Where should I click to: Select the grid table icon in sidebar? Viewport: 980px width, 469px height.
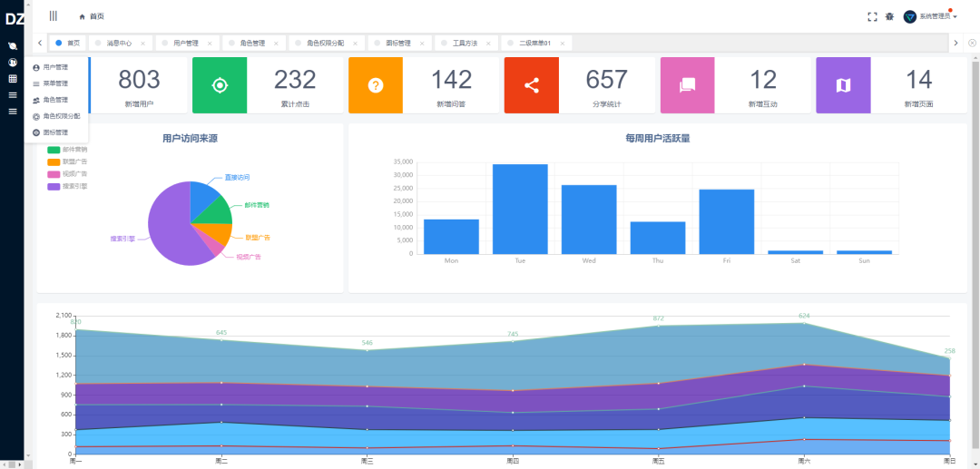[12, 79]
